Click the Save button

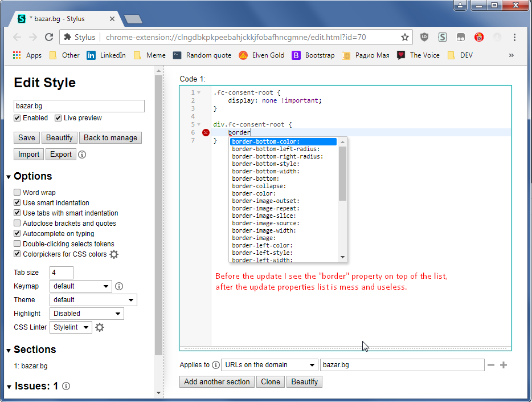click(26, 137)
